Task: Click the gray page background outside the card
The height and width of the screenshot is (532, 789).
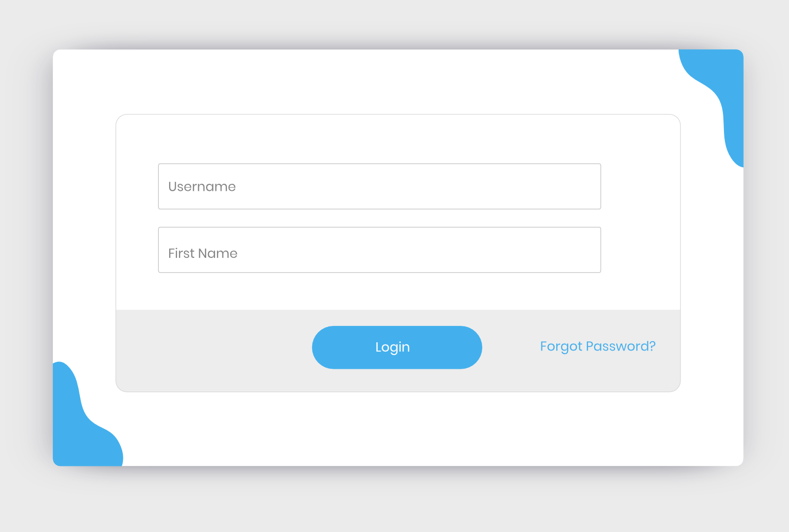Action: coord(394,503)
